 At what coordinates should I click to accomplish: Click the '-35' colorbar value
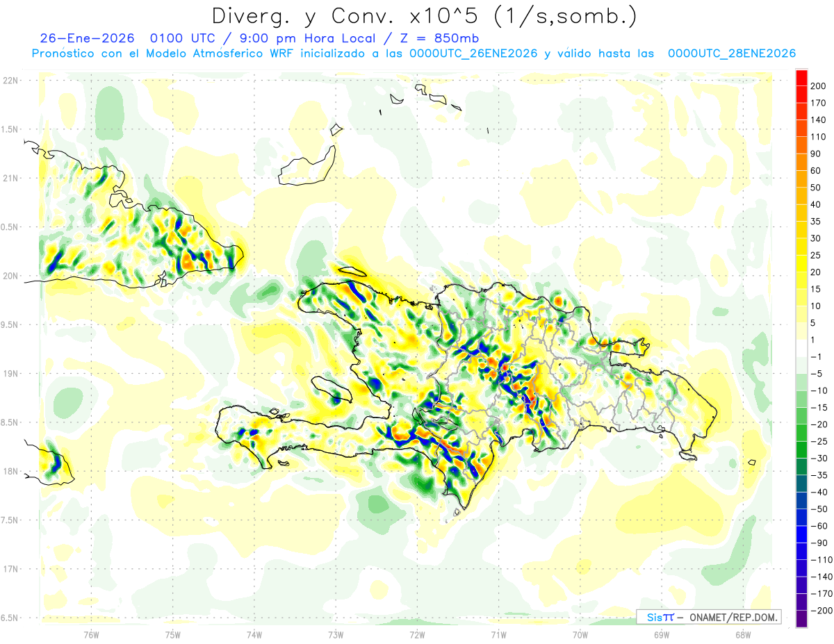tap(818, 476)
